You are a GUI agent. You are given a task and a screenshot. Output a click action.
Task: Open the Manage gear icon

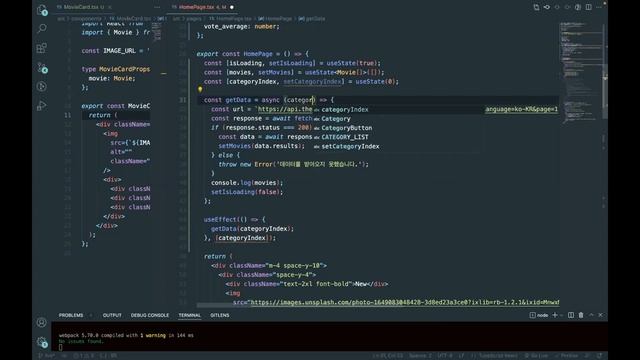click(x=42, y=342)
